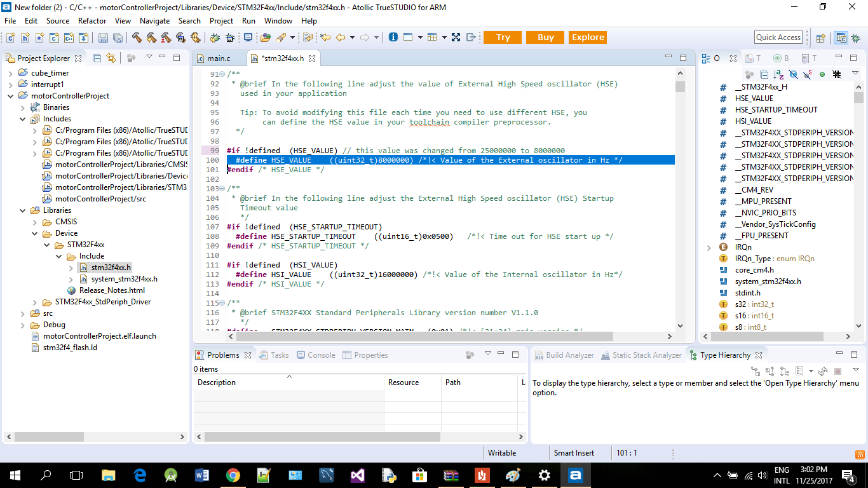Screen dimensions: 868x488
Task: Open the Window menu
Action: pyautogui.click(x=278, y=21)
